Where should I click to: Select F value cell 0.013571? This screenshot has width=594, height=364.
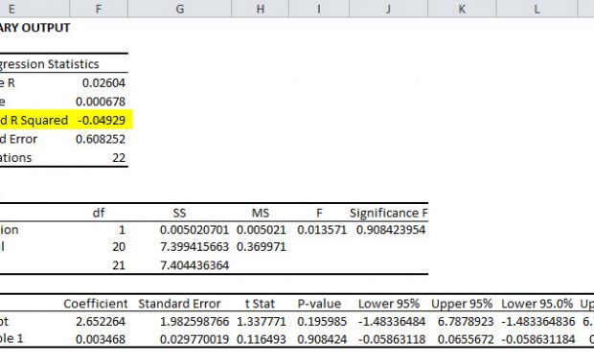click(322, 230)
